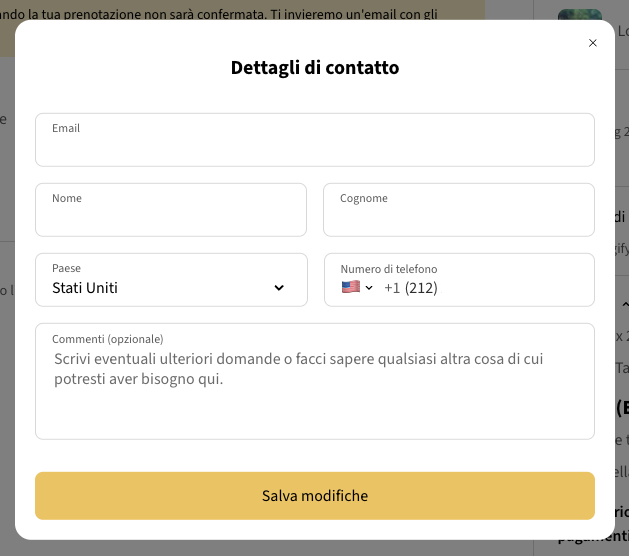
Task: Click into the Cognome field
Action: click(459, 218)
